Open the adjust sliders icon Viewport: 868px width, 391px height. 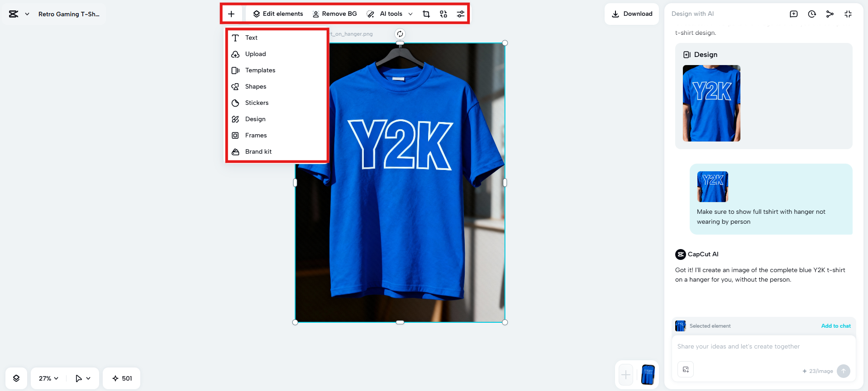click(x=461, y=14)
